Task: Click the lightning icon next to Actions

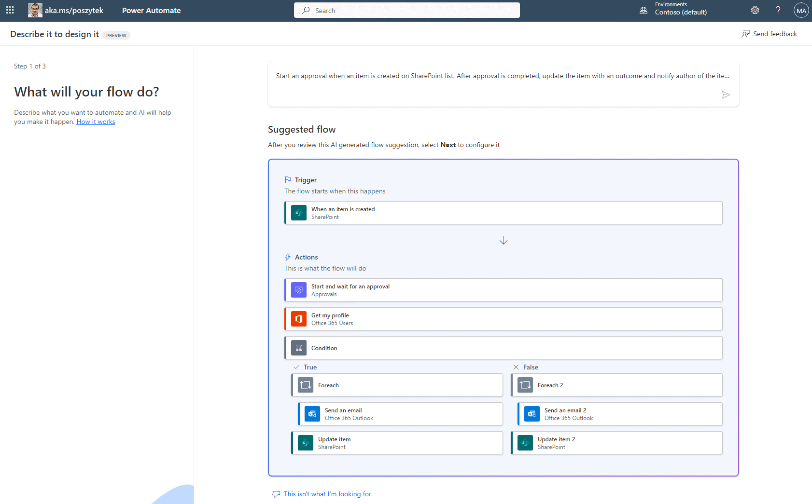Action: coord(288,257)
